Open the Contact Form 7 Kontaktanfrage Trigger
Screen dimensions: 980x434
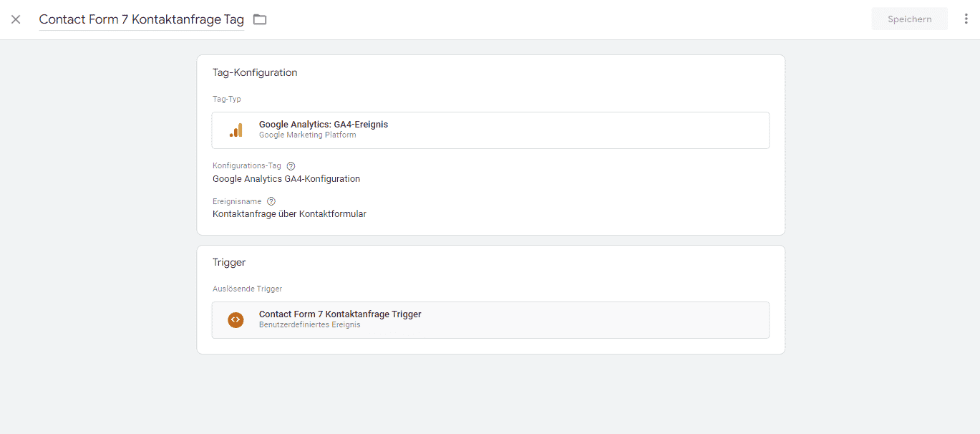point(490,320)
